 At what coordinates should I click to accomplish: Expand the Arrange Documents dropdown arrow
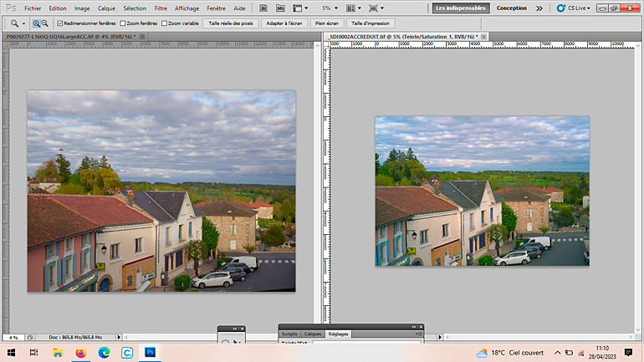pos(360,8)
